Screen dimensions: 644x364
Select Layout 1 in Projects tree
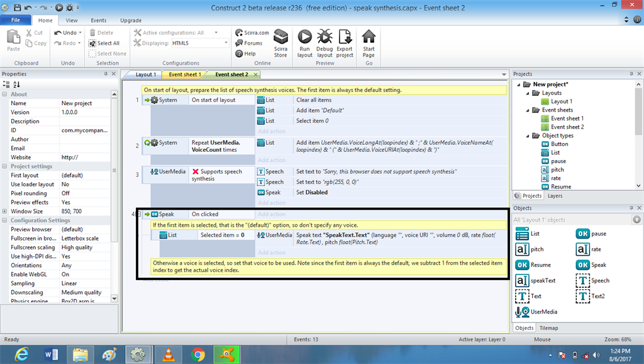557,101
